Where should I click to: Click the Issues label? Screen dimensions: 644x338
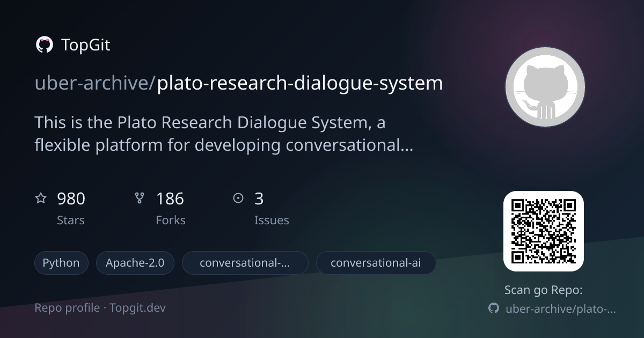tap(272, 221)
